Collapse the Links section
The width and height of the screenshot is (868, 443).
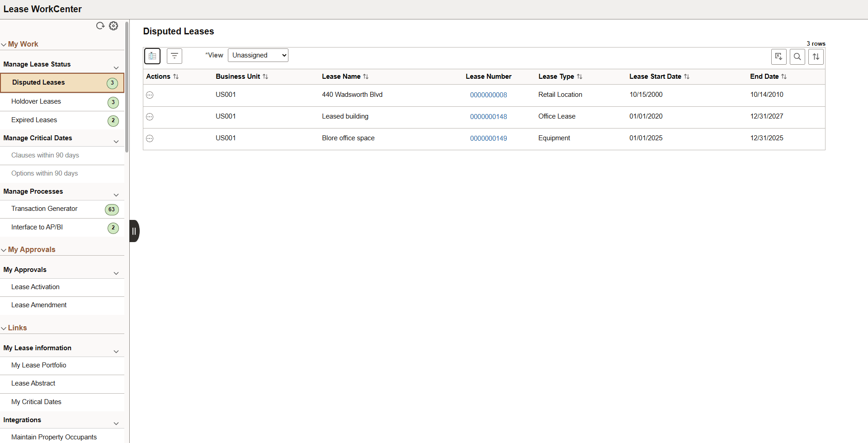[4, 328]
